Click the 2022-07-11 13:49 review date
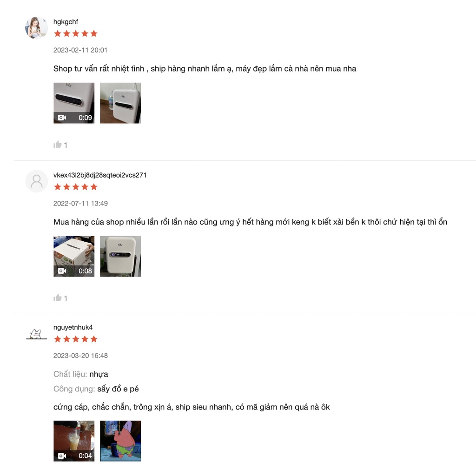Viewport: 476px width, 476px height. (80, 204)
